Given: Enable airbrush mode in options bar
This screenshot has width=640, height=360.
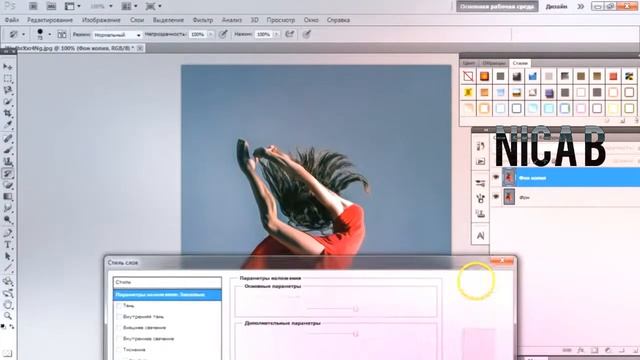Looking at the screenshot, I should tap(290, 35).
